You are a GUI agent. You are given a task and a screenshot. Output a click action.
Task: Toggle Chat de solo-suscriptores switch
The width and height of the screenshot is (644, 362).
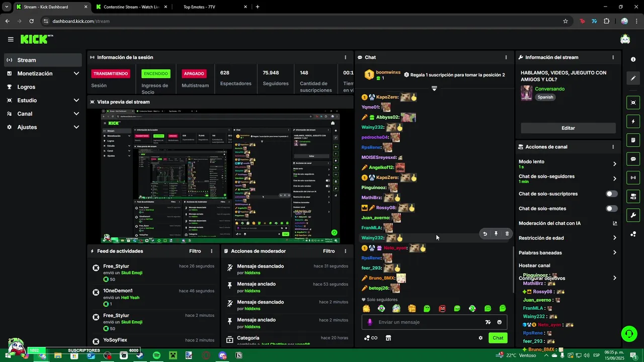pos(612,194)
